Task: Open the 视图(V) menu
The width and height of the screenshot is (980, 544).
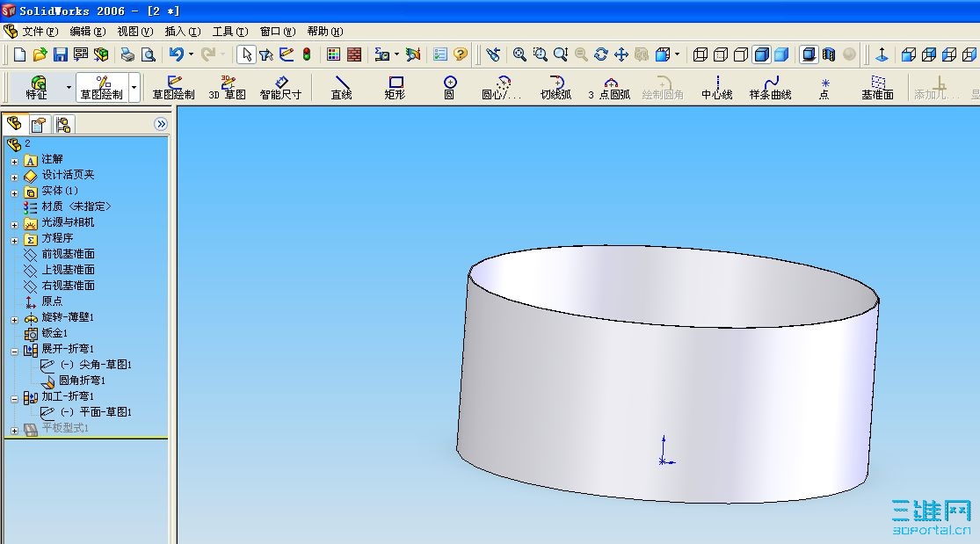Action: pyautogui.click(x=135, y=32)
